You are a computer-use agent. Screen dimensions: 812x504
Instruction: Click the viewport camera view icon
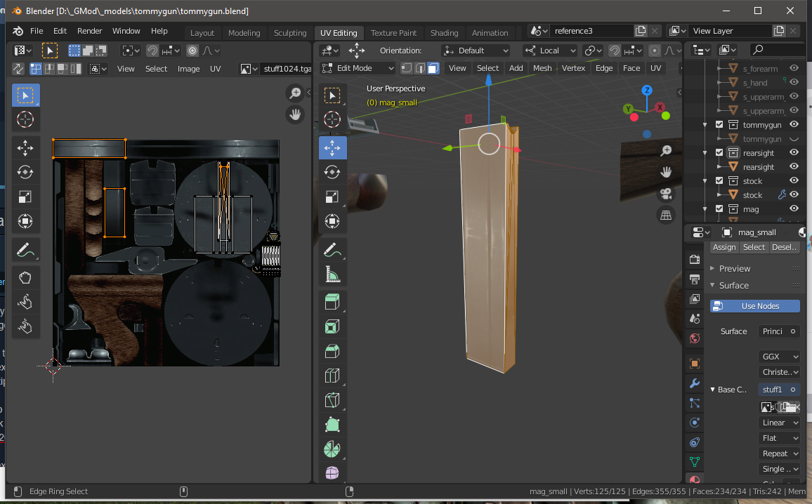tap(666, 194)
